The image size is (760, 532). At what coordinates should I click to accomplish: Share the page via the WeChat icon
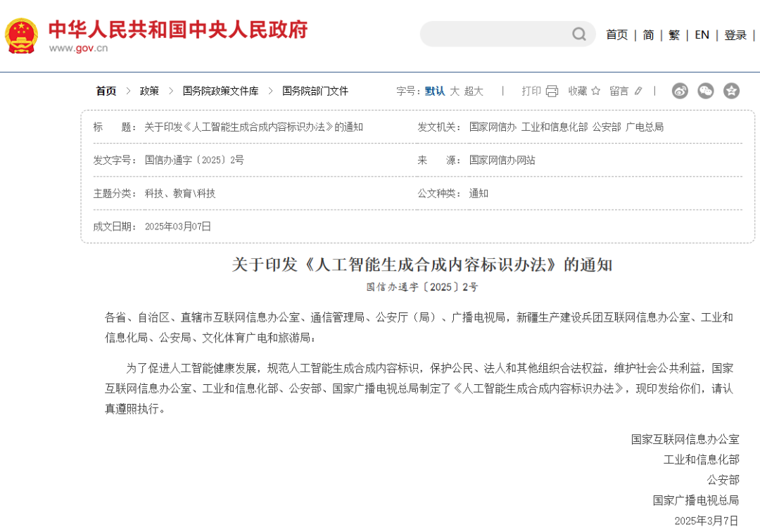pyautogui.click(x=705, y=91)
